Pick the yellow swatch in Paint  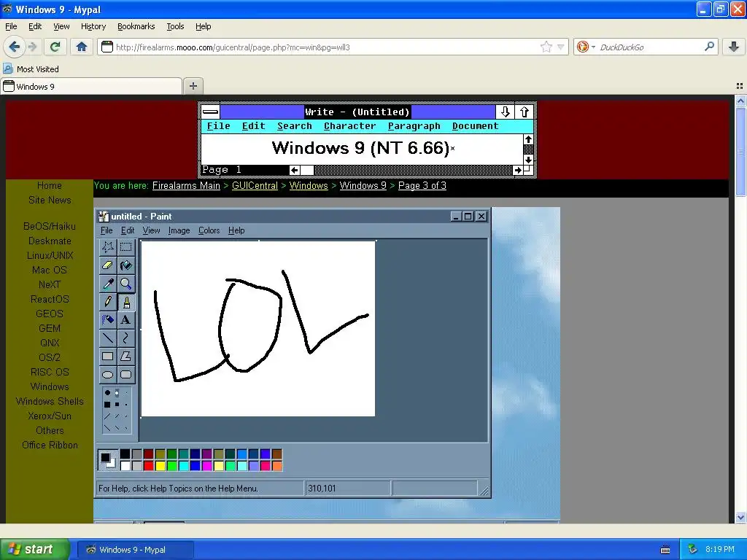[160, 465]
